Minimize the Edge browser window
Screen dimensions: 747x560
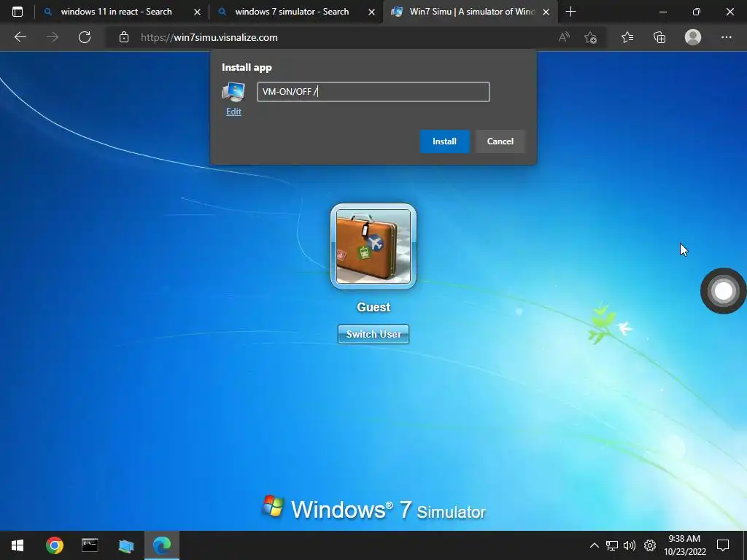click(x=662, y=12)
